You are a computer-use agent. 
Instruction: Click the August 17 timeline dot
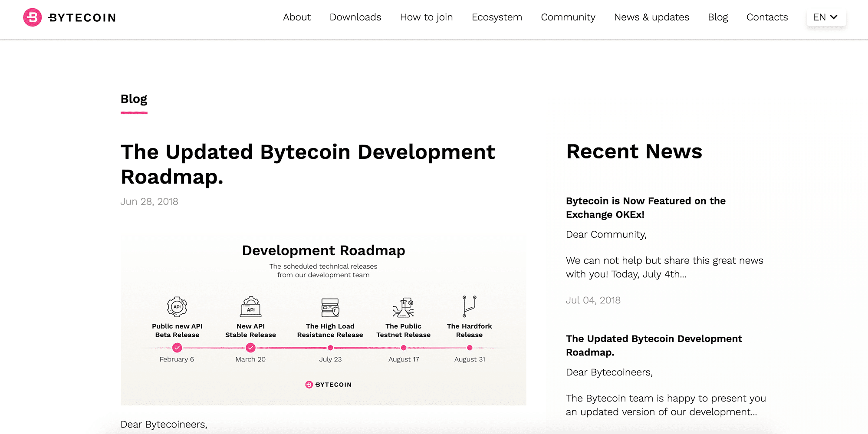pyautogui.click(x=404, y=348)
